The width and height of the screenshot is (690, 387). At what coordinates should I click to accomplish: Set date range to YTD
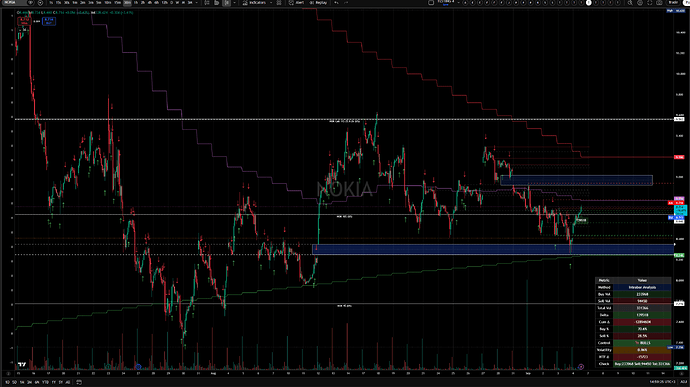(45, 382)
